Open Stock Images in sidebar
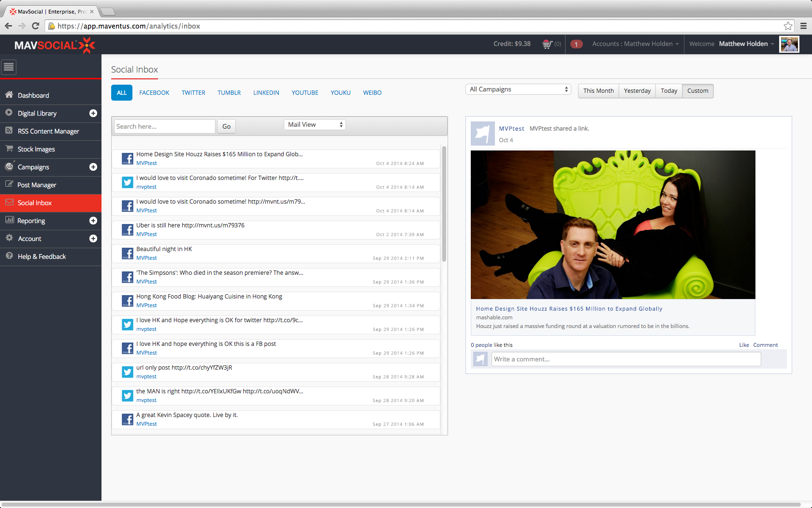The image size is (812, 508). pyautogui.click(x=51, y=149)
